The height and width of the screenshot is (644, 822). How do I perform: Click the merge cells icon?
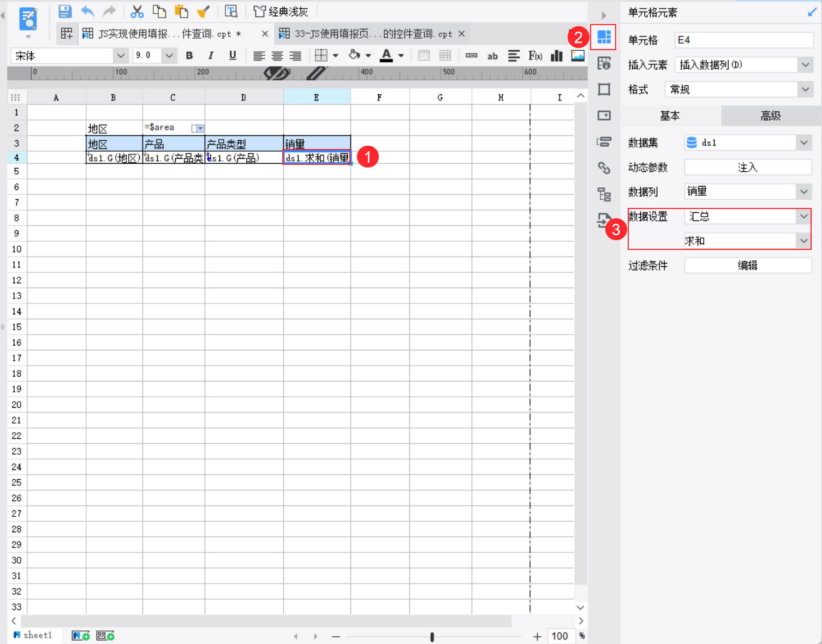tap(424, 56)
